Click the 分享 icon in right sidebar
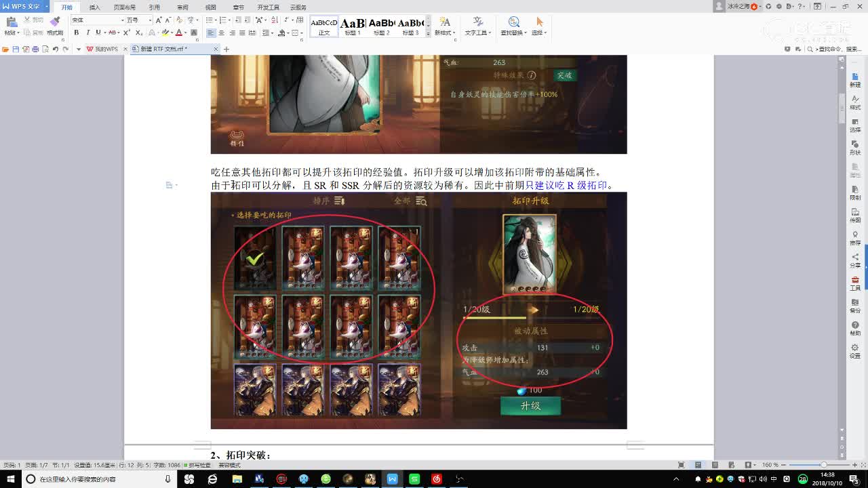 [855, 260]
